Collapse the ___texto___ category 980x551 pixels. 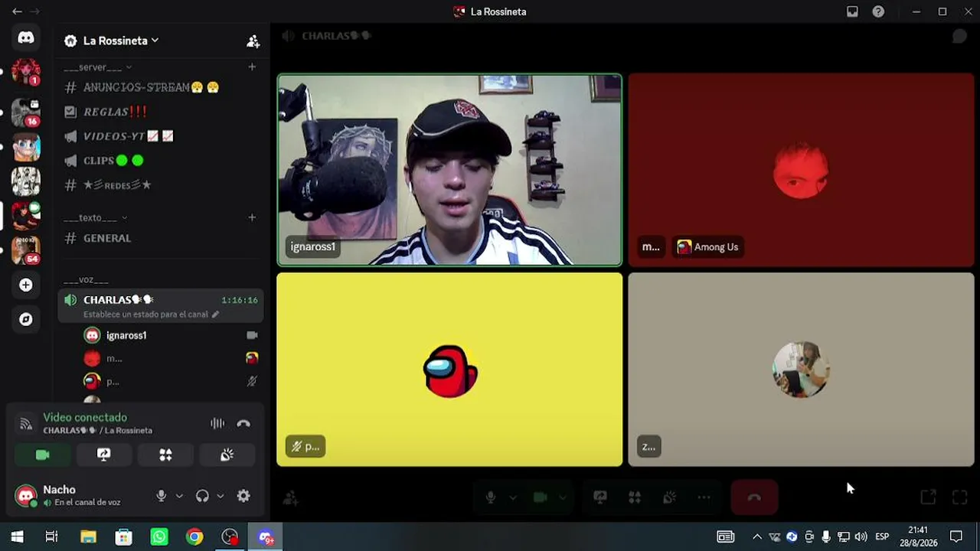(95, 218)
